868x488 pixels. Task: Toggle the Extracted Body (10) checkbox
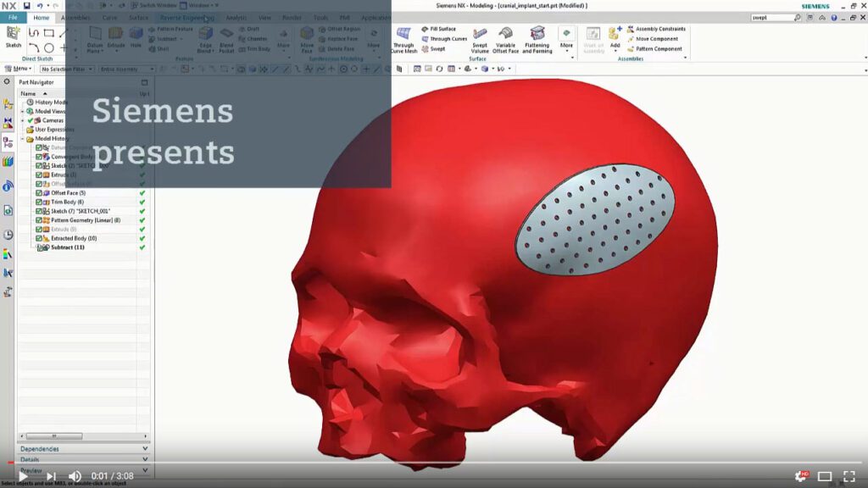pyautogui.click(x=39, y=238)
